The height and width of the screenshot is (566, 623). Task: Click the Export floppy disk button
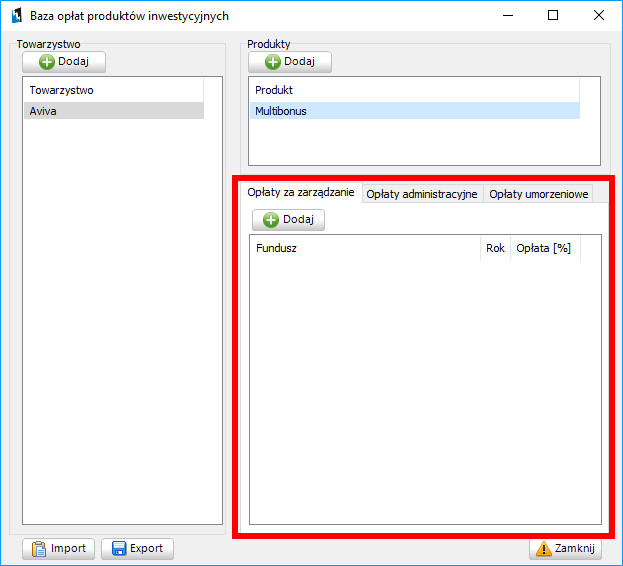pyautogui.click(x=137, y=548)
